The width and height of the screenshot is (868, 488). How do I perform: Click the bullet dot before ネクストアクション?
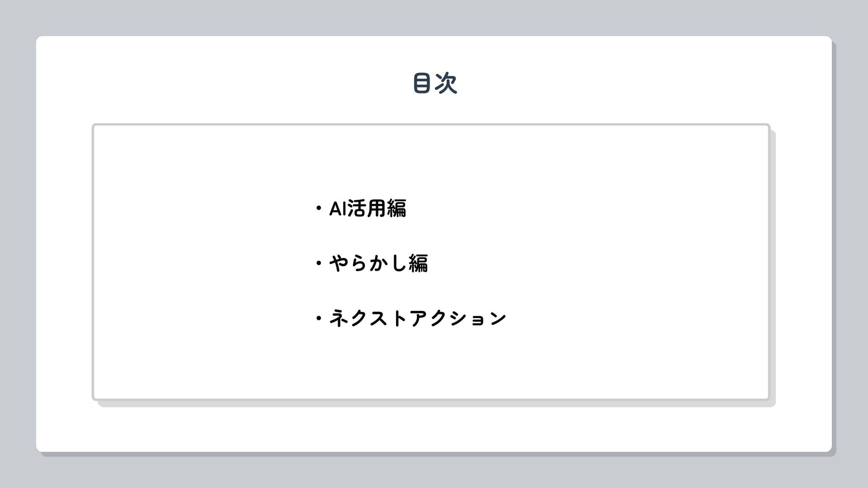point(319,319)
